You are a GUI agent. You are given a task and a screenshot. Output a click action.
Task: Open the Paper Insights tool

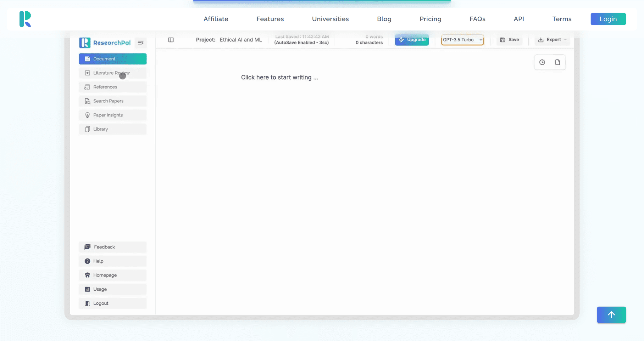tap(108, 115)
